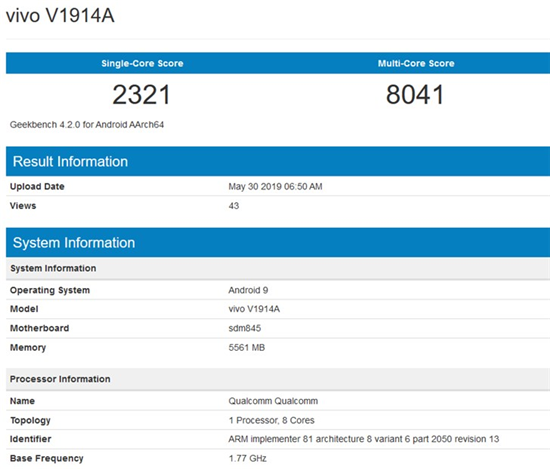550x469 pixels.
Task: Click the vivo V1914A page title
Action: tap(60, 16)
